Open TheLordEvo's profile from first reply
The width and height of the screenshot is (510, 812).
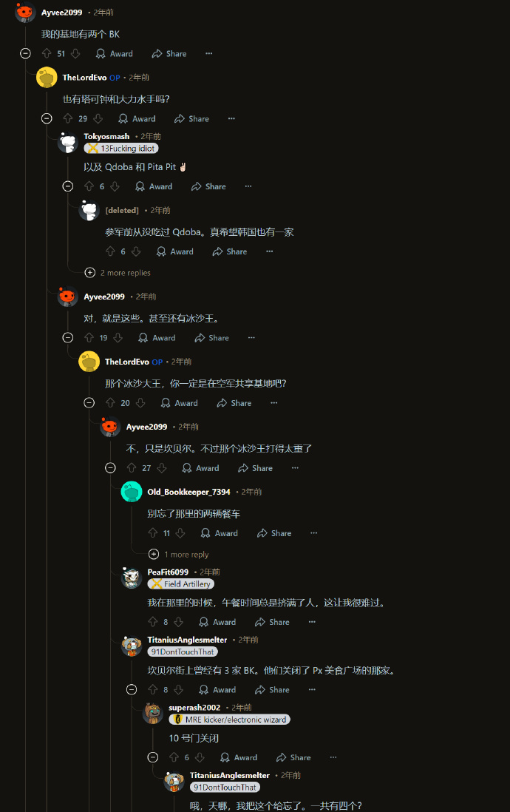click(x=84, y=78)
